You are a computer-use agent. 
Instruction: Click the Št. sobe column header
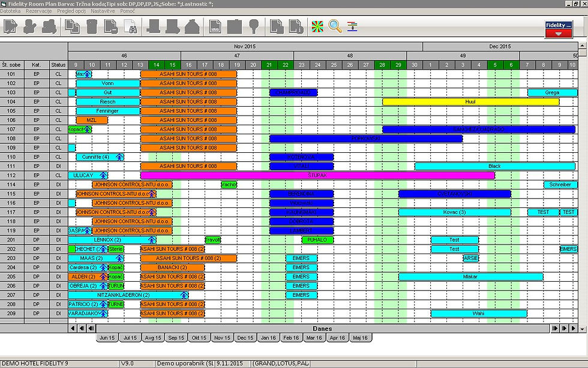coord(12,65)
